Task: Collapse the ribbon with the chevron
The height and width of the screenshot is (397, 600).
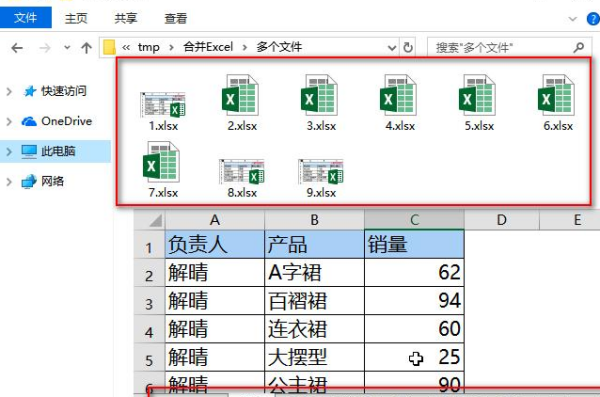Action: pyautogui.click(x=572, y=19)
